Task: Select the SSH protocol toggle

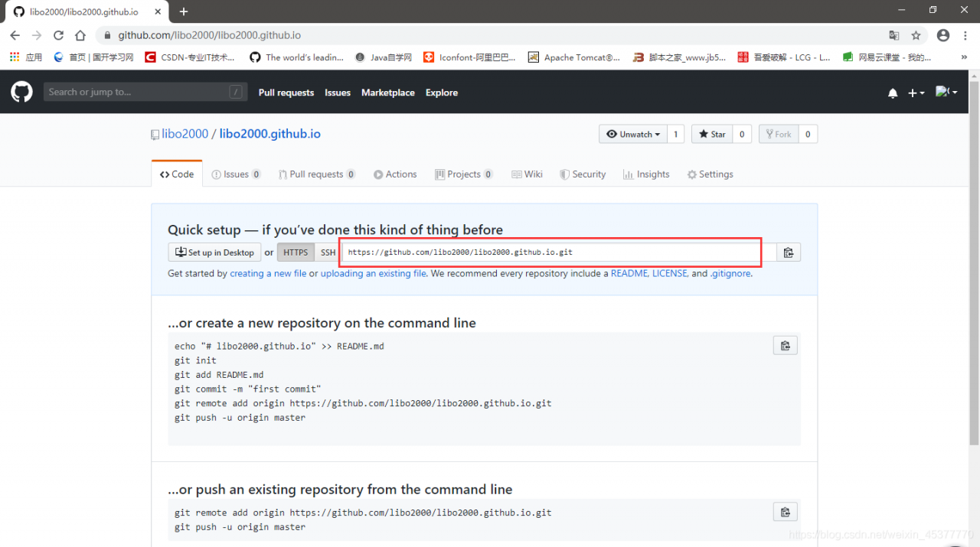Action: coord(328,252)
